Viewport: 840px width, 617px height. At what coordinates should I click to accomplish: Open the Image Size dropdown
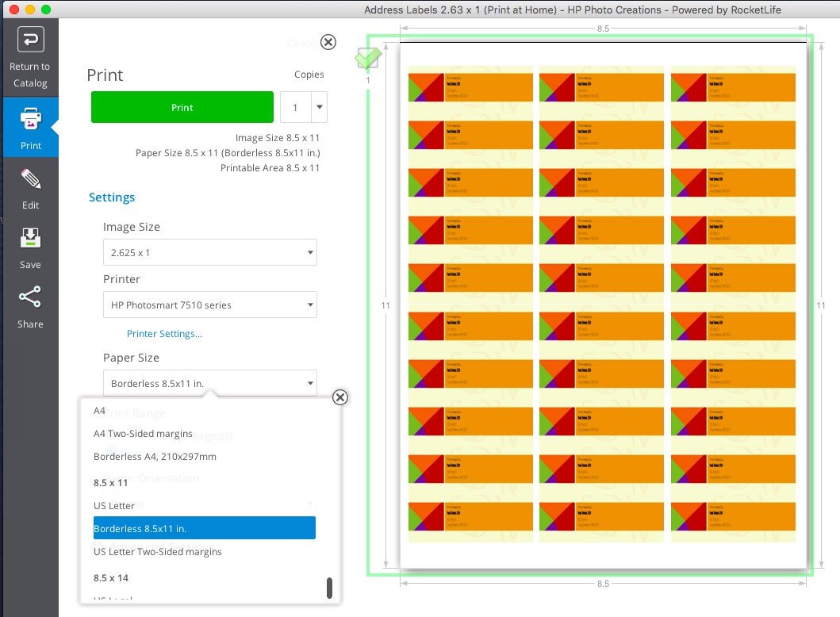pos(209,253)
